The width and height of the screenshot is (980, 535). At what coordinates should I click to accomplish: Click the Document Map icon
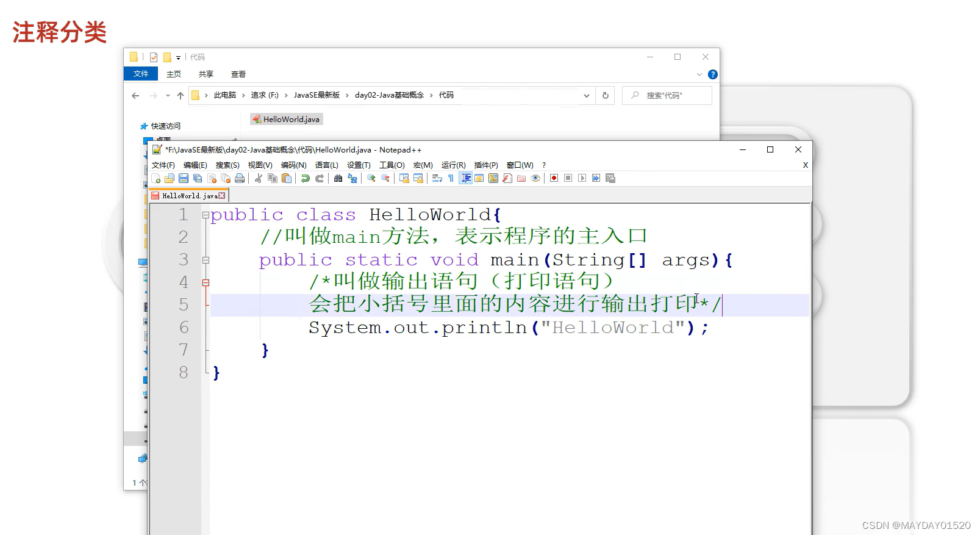493,178
